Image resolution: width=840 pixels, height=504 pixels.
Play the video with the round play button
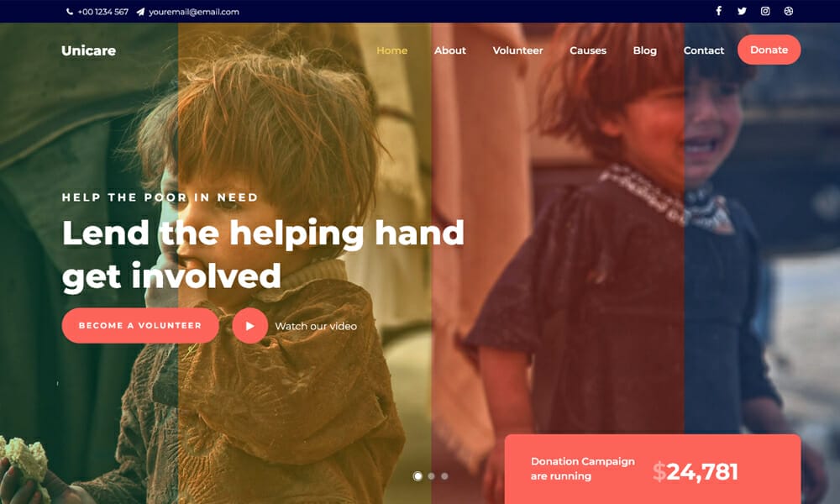pos(249,326)
